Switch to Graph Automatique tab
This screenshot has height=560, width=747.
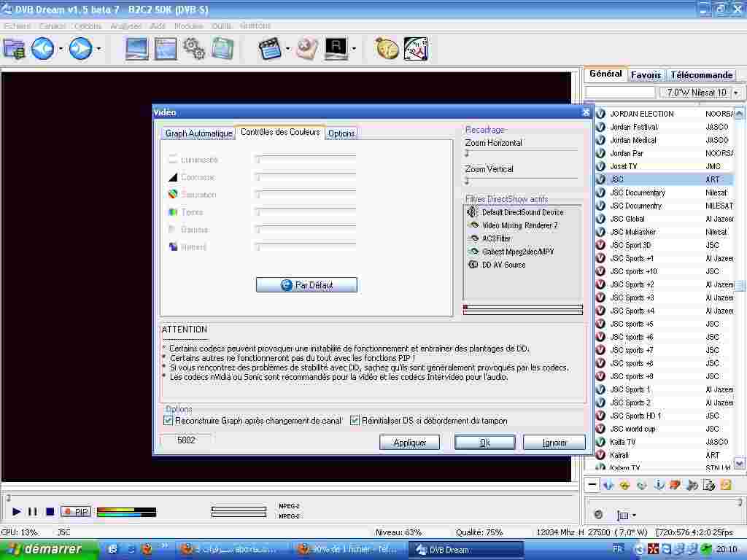point(198,133)
